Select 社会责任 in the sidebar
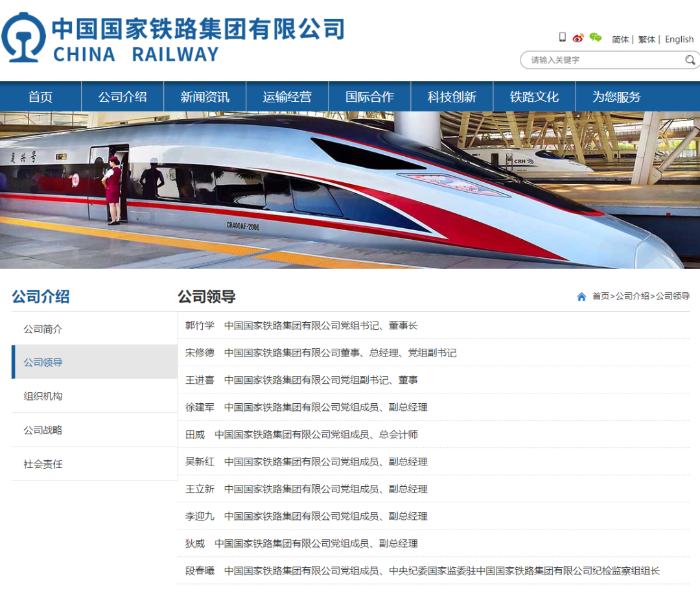Viewport: 700px width, 597px height. [95, 464]
